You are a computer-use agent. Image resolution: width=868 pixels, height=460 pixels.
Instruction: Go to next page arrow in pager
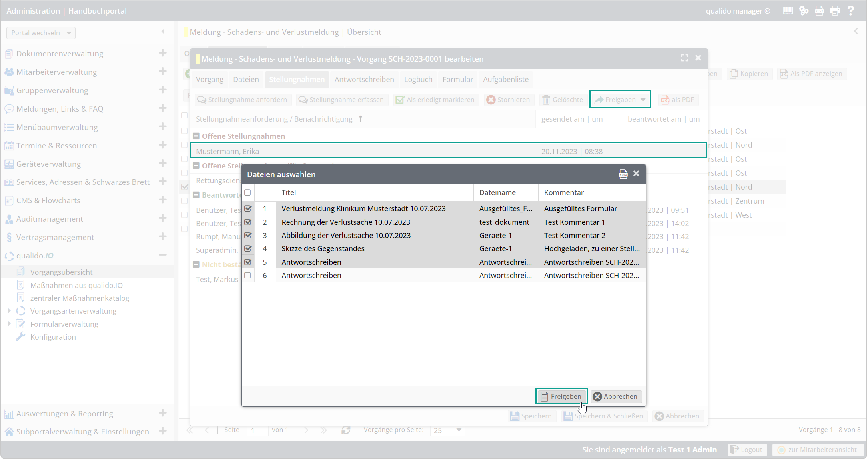[x=306, y=430]
